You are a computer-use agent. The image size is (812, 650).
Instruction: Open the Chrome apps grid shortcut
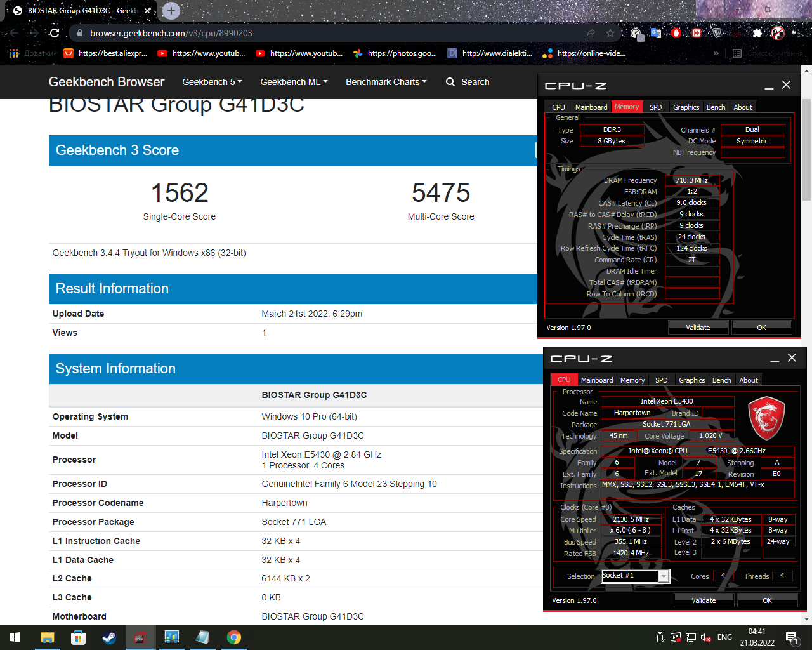[x=13, y=53]
